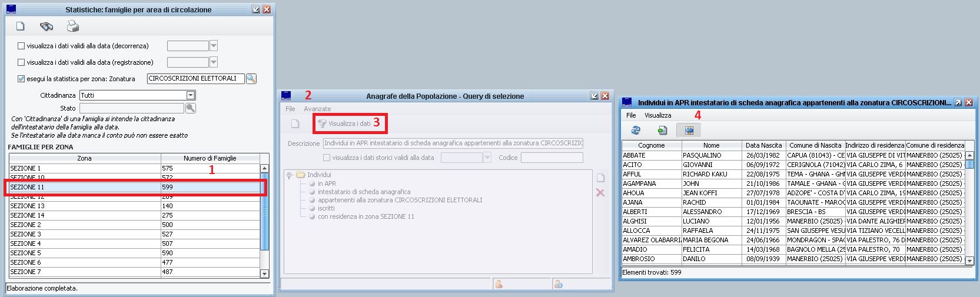Toggle 'visualizza i dati storici validi alla data'

327,158
